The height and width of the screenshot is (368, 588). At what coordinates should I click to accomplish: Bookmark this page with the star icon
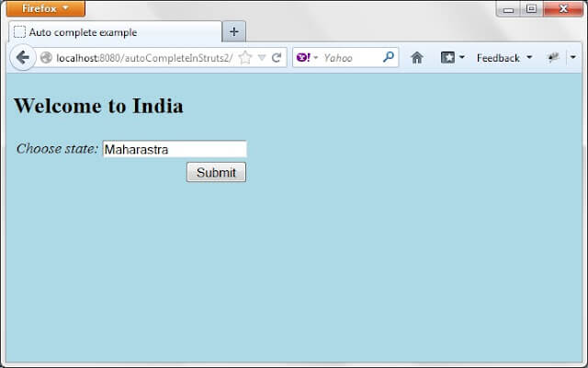pos(245,57)
